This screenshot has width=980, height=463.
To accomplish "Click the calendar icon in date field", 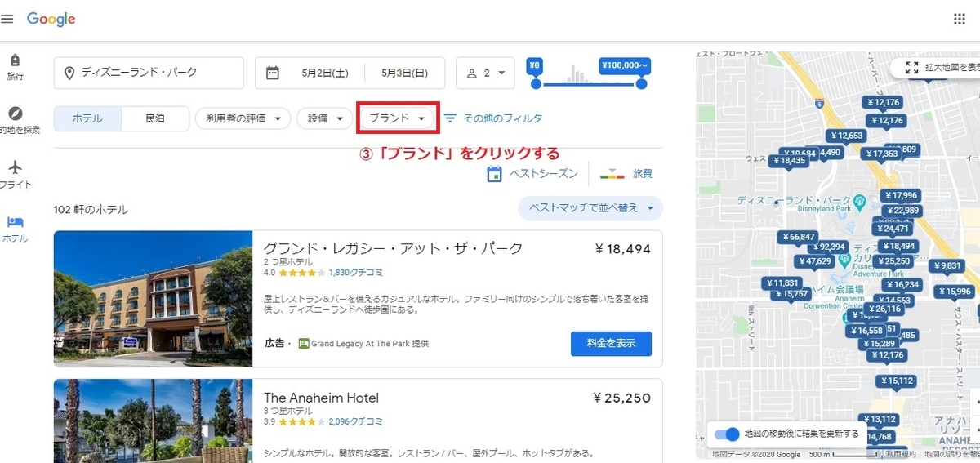I will click(x=273, y=73).
